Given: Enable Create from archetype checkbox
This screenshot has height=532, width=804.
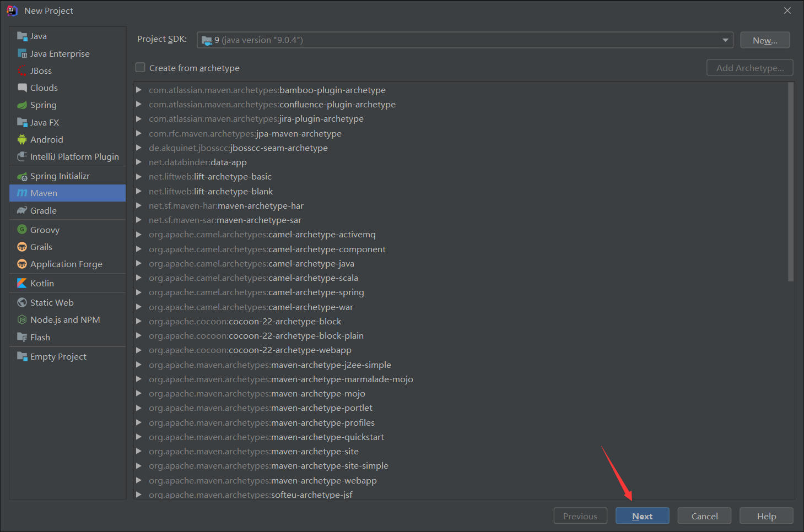Looking at the screenshot, I should (141, 67).
